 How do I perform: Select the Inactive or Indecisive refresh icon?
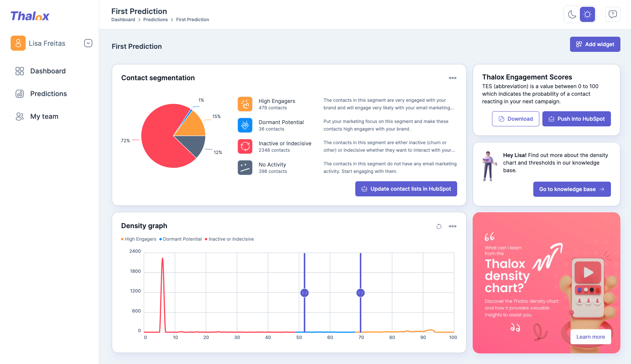[x=245, y=146]
